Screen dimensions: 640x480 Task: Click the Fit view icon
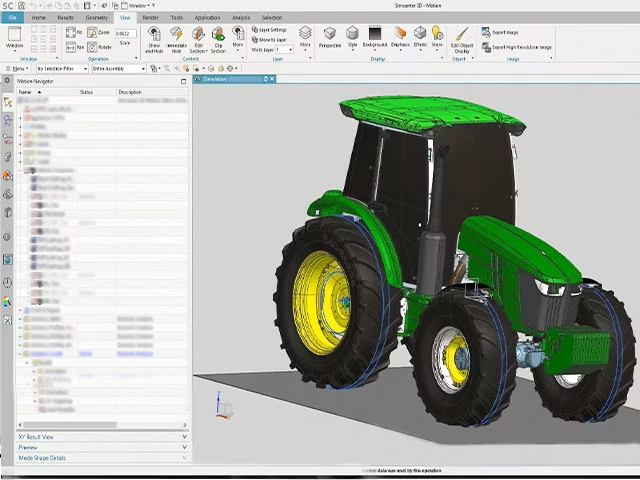(71, 32)
